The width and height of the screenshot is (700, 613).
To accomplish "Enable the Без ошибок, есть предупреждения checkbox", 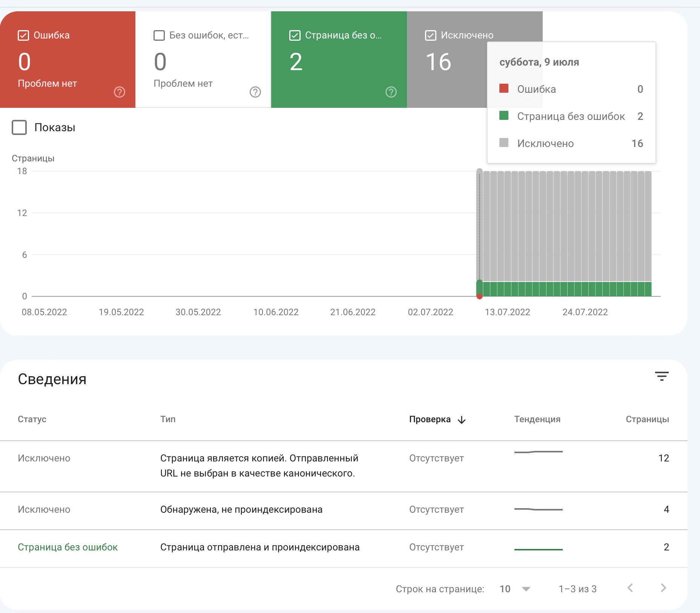I will tap(159, 35).
